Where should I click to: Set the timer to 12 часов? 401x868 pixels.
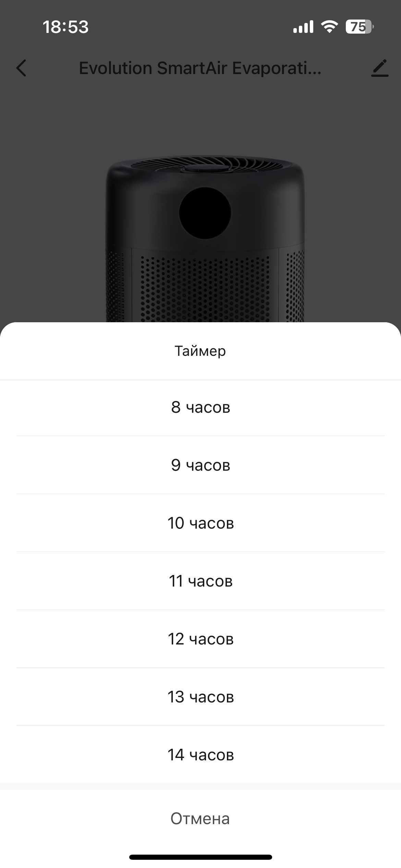point(200,639)
